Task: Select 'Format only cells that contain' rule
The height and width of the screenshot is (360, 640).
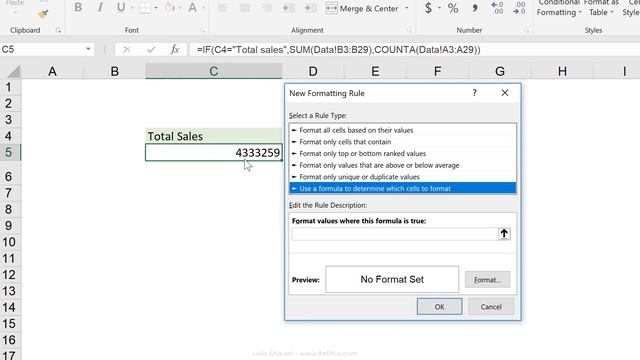Action: 402,142
